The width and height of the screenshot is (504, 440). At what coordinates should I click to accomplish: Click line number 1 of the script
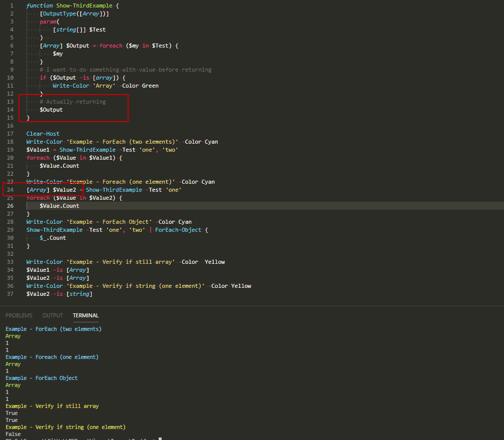pyautogui.click(x=11, y=6)
